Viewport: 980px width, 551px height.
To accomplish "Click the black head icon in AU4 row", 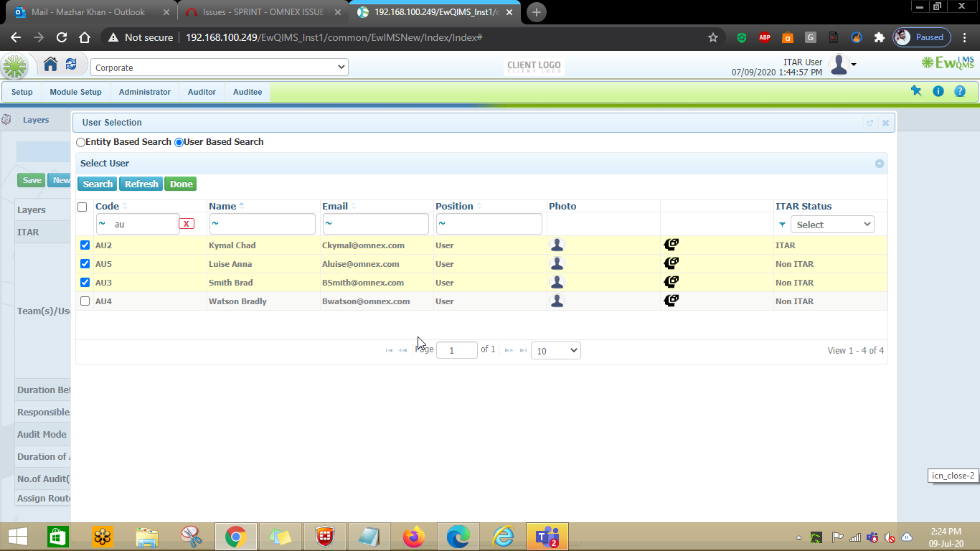I will click(671, 301).
